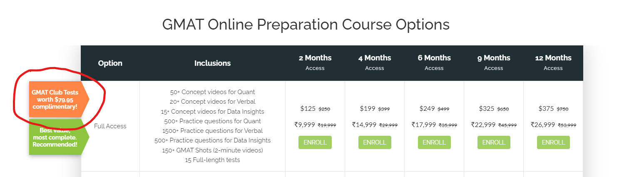The height and width of the screenshot is (177, 644).
Task: Click the orange GMAT Club Tests badge
Action: click(56, 100)
